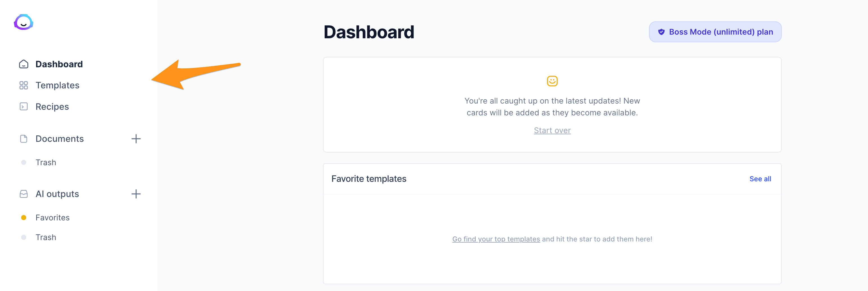Click the Start over link
This screenshot has height=291, width=868.
[552, 130]
